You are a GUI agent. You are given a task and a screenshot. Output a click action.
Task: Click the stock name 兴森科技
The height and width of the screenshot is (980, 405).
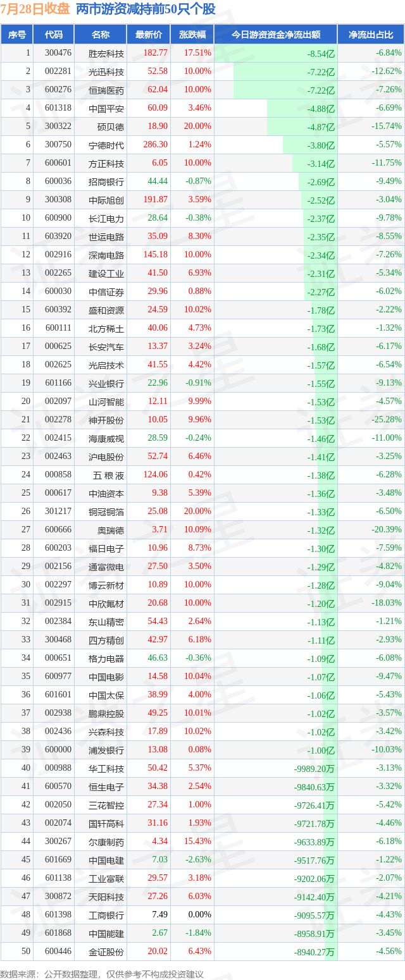pyautogui.click(x=106, y=732)
